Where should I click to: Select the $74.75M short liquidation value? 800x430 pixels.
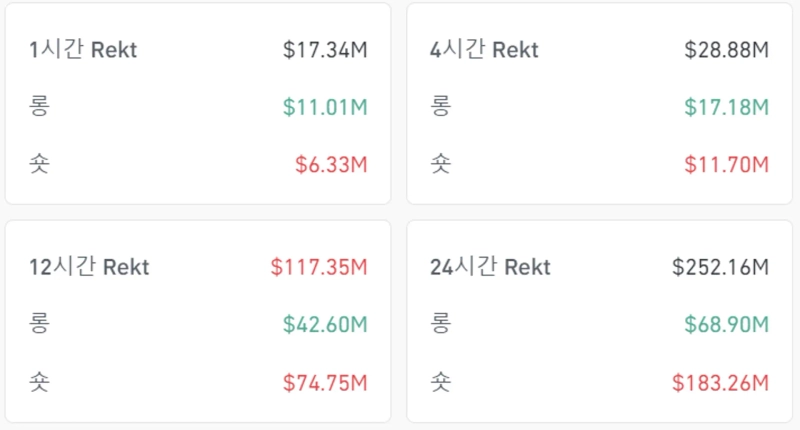pyautogui.click(x=325, y=381)
